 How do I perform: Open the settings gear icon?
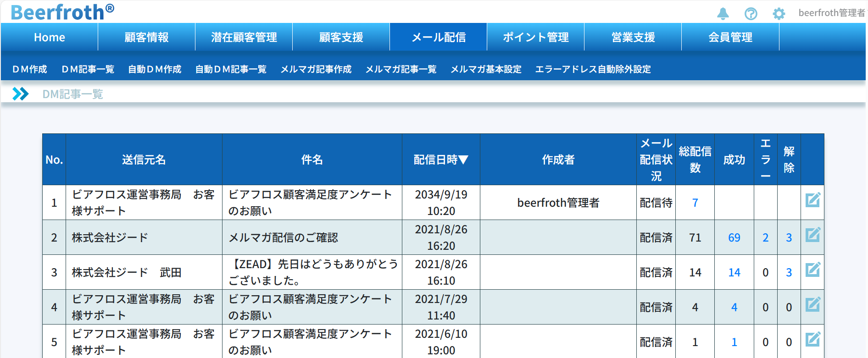click(x=779, y=14)
